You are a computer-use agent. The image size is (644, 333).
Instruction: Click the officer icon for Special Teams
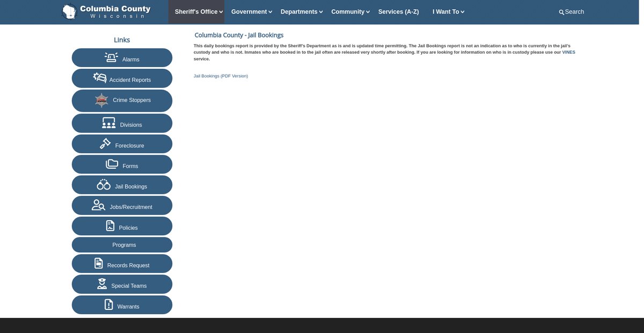click(102, 284)
